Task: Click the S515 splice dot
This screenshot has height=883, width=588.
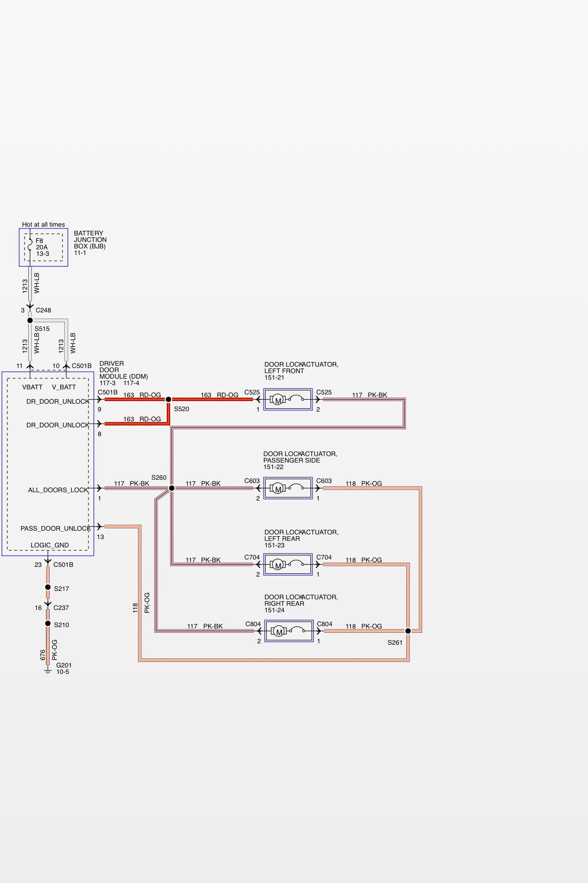Action: 30,320
